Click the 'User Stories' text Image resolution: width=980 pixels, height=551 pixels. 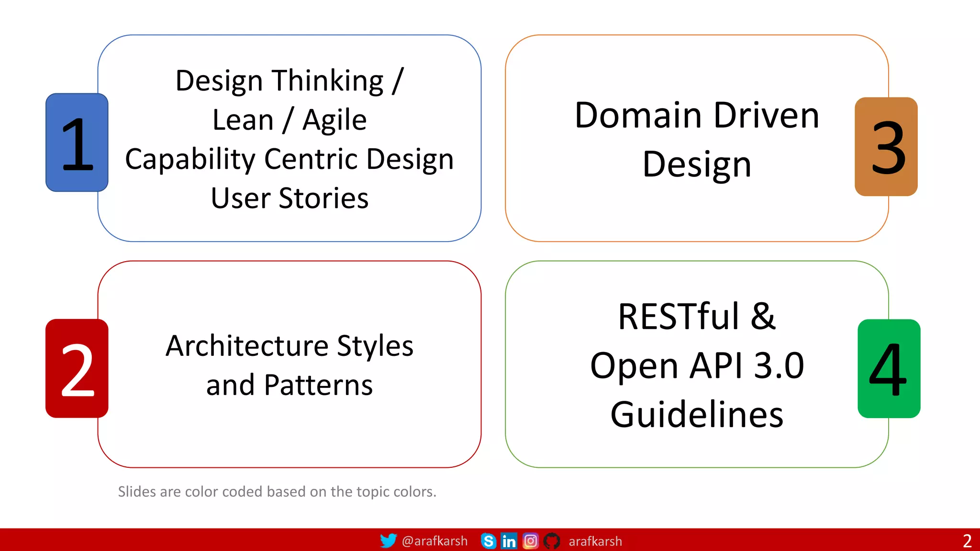coord(290,198)
